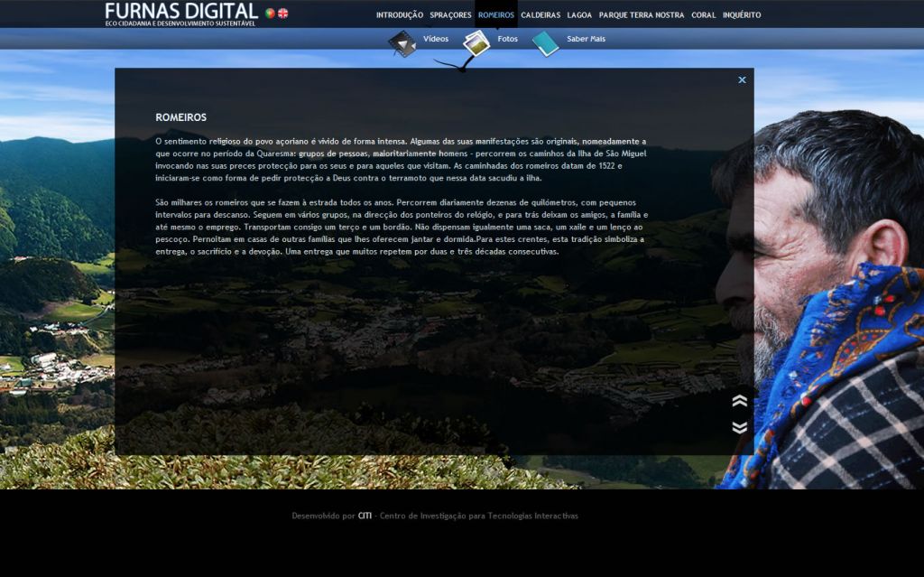Switch language to Portuguese flag
924x577 pixels.
pyautogui.click(x=270, y=14)
